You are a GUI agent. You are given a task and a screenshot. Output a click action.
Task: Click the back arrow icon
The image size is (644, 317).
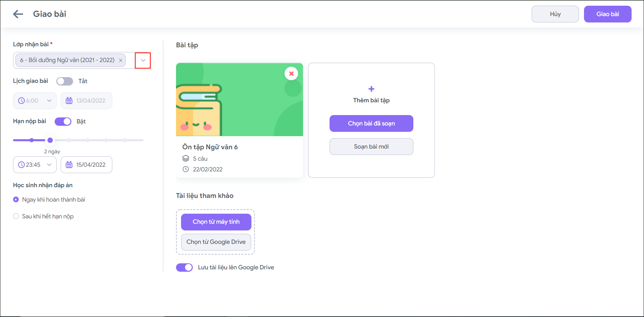click(x=18, y=14)
